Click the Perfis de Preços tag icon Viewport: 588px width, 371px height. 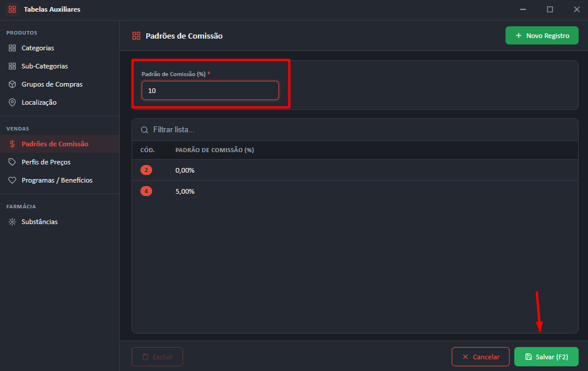click(x=12, y=162)
